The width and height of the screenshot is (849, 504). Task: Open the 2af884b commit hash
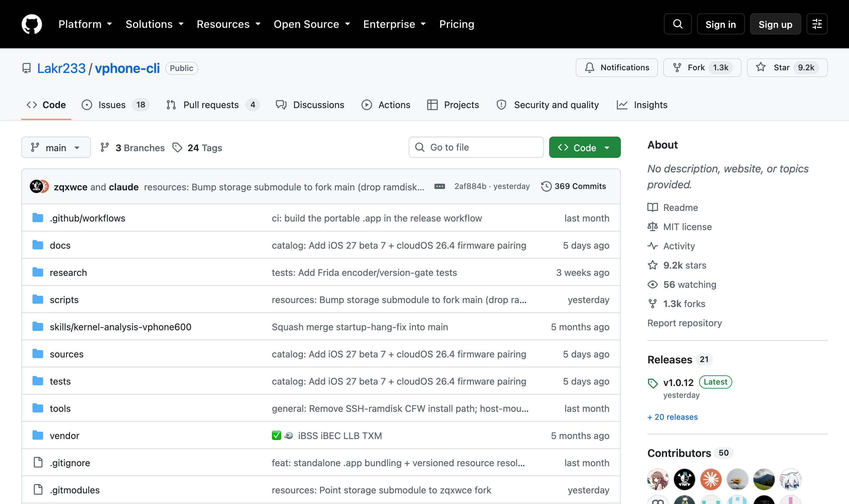point(470,186)
